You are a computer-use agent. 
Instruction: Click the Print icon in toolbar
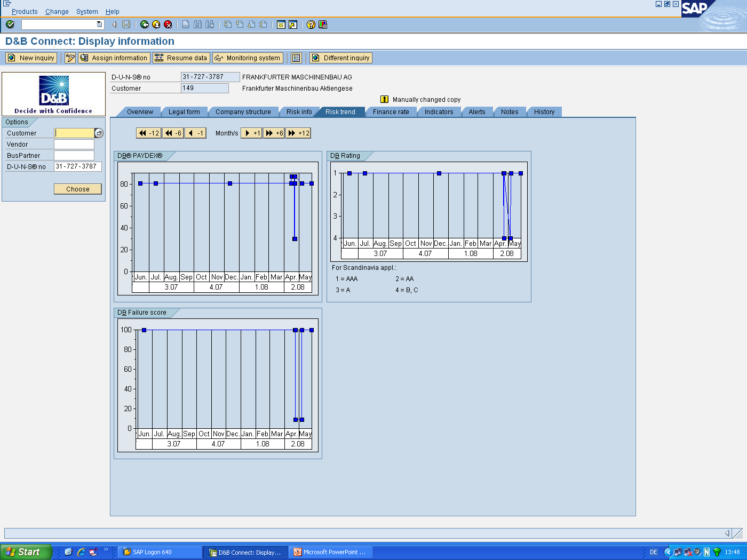(186, 25)
